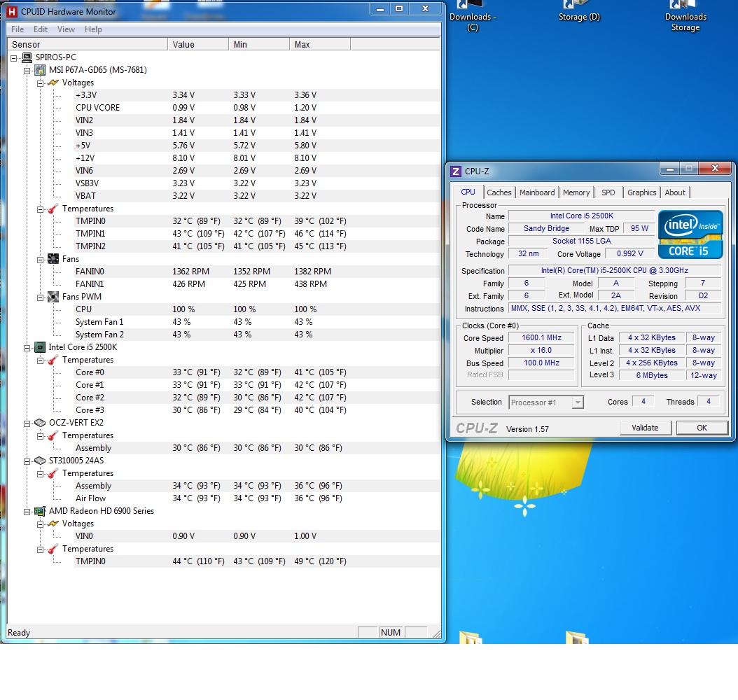Click the Multiplier field in CPU-Z
This screenshot has height=700, width=738.
pos(541,351)
